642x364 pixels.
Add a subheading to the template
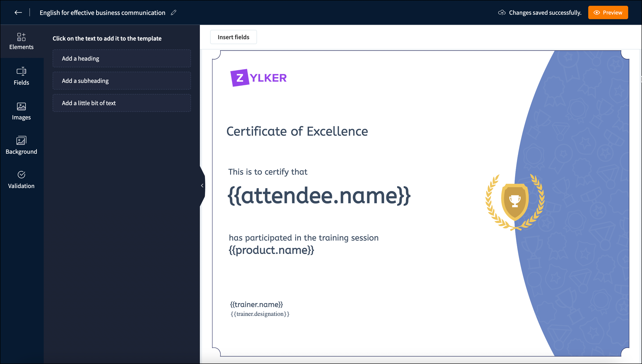(122, 81)
